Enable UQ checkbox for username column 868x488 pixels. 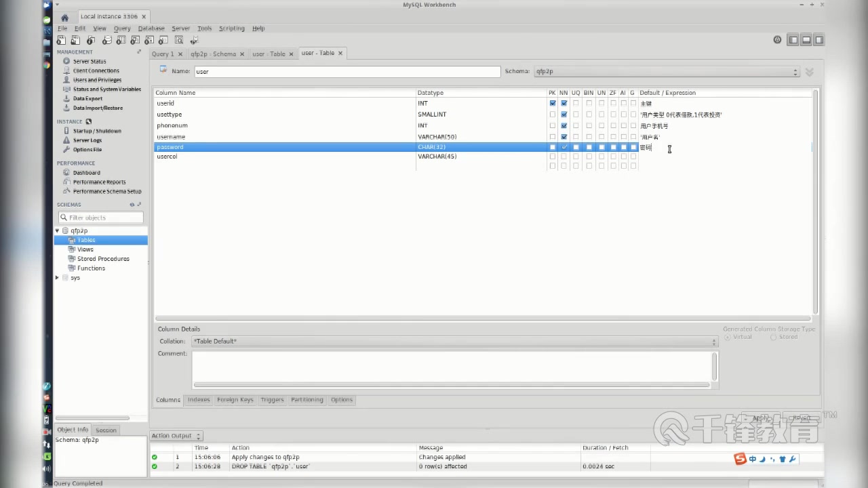(576, 137)
